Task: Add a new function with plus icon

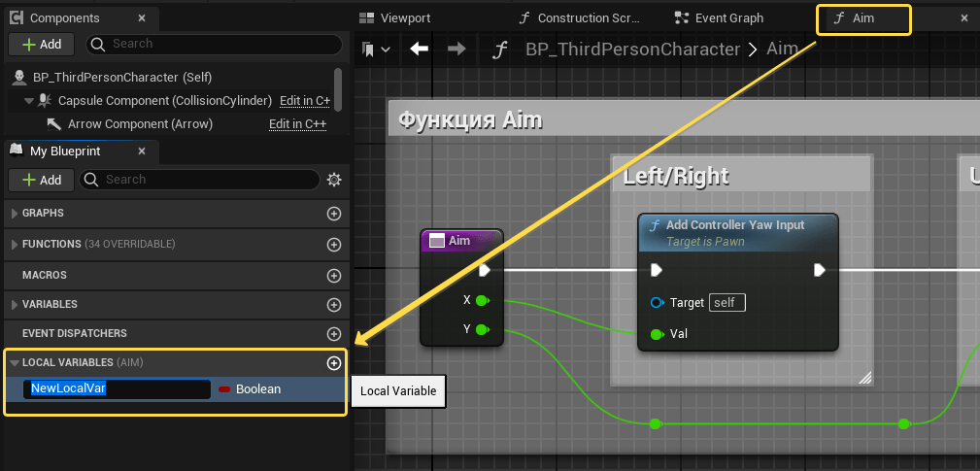Action: click(x=334, y=245)
